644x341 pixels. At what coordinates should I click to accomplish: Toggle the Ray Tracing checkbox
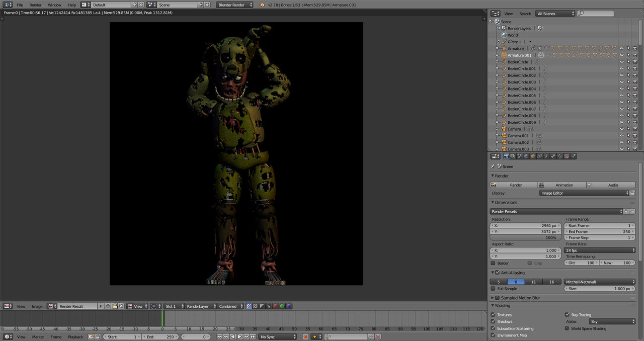pos(568,315)
